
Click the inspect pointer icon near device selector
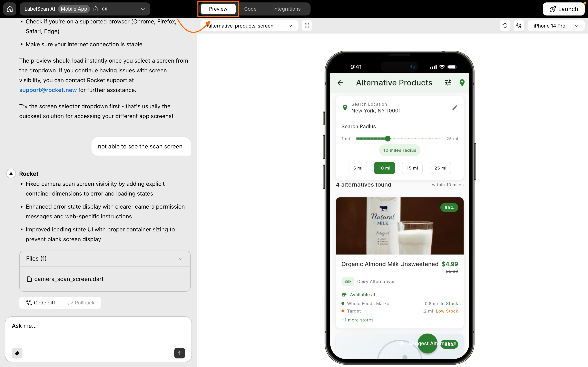click(x=519, y=25)
